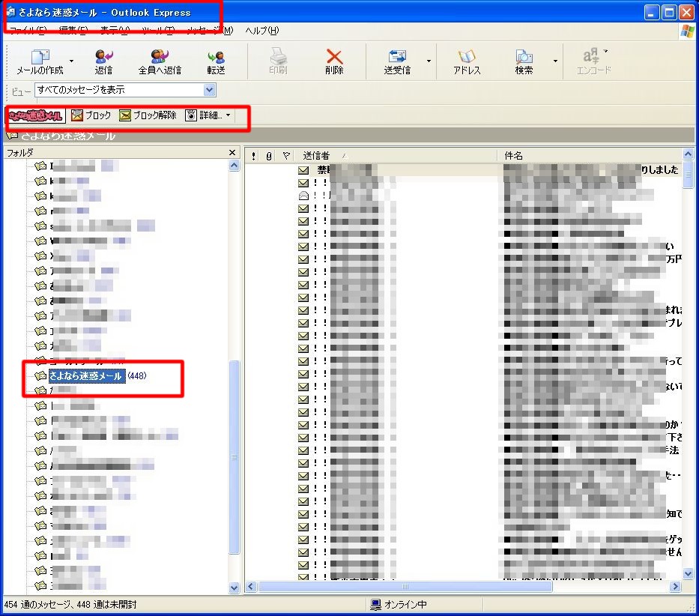The height and width of the screenshot is (616, 699).
Task: Sort by 送信者 column header
Action: pyautogui.click(x=397, y=156)
